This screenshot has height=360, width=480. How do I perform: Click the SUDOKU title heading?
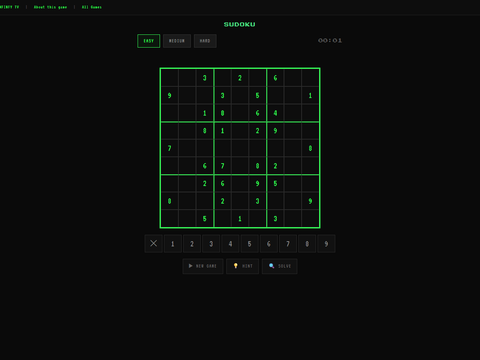pos(240,24)
